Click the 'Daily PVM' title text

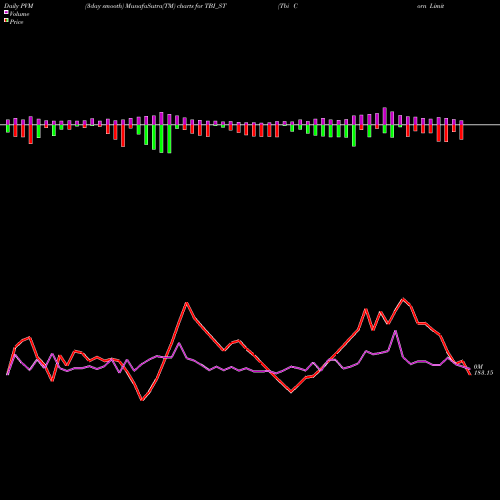pos(19,6)
